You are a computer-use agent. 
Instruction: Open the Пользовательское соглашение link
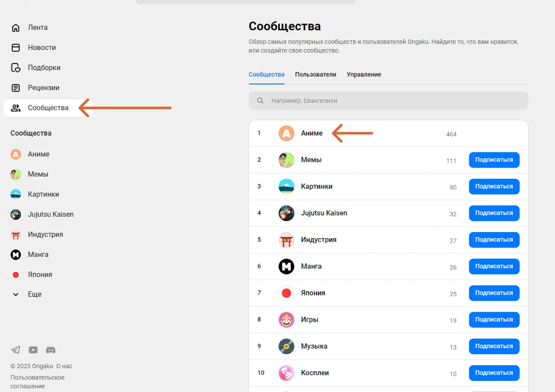(x=38, y=382)
